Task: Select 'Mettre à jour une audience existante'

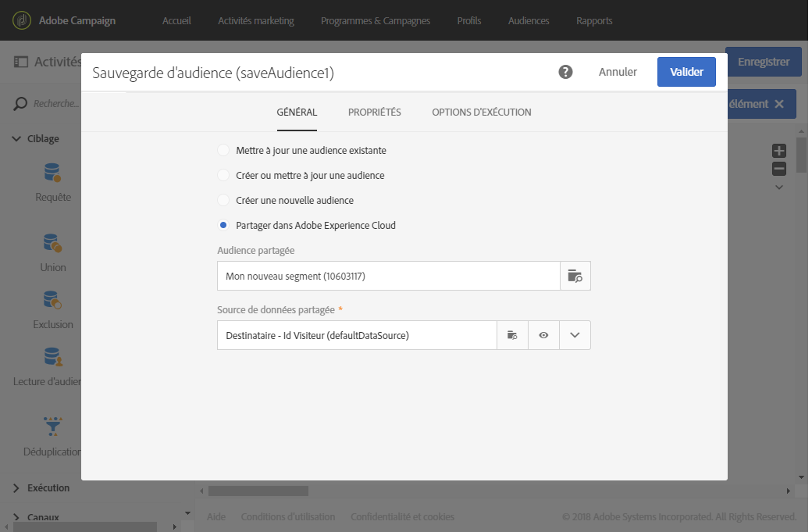Action: click(224, 150)
